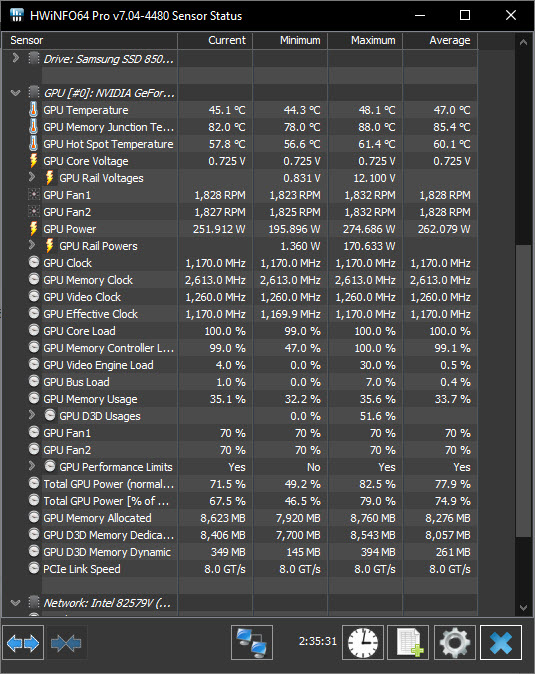Click the vertical scrollbar down arrow
This screenshot has width=535, height=674.
coord(523,607)
